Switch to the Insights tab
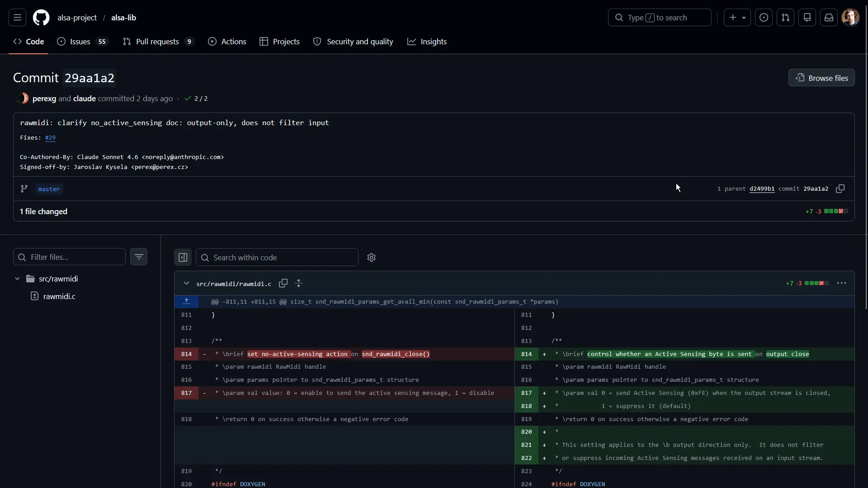The image size is (868, 488). [427, 42]
